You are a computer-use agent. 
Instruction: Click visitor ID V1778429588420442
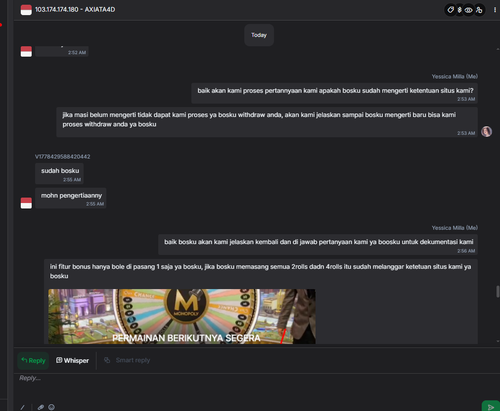click(62, 157)
